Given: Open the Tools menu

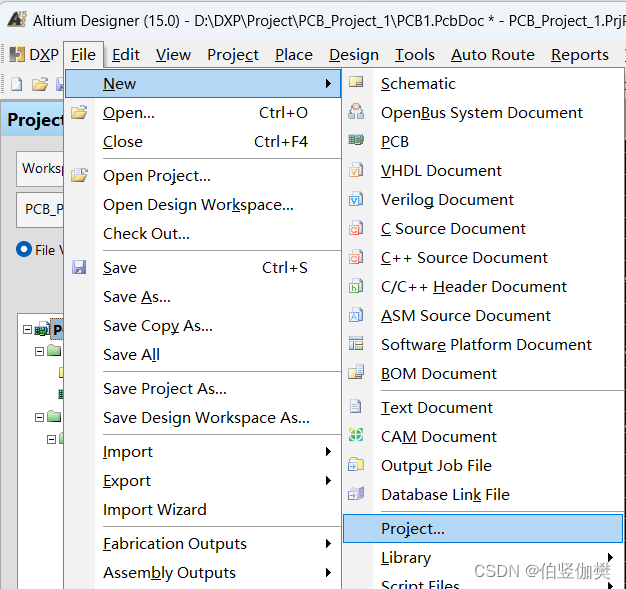Looking at the screenshot, I should tap(415, 55).
